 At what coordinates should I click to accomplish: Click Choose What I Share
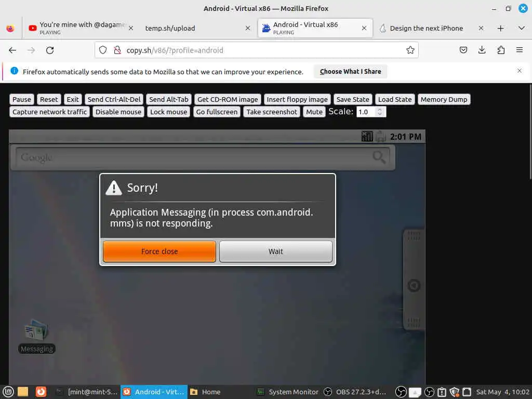click(x=350, y=72)
